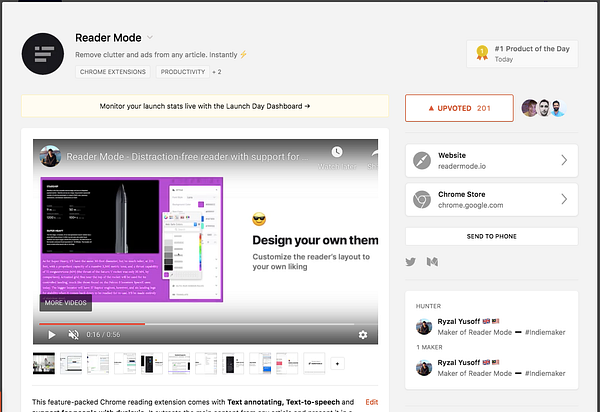
Task: Click the Edit link beside description
Action: click(372, 402)
